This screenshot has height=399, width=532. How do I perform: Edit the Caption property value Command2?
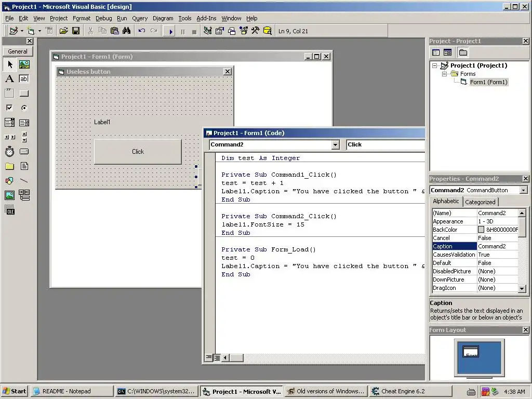497,246
